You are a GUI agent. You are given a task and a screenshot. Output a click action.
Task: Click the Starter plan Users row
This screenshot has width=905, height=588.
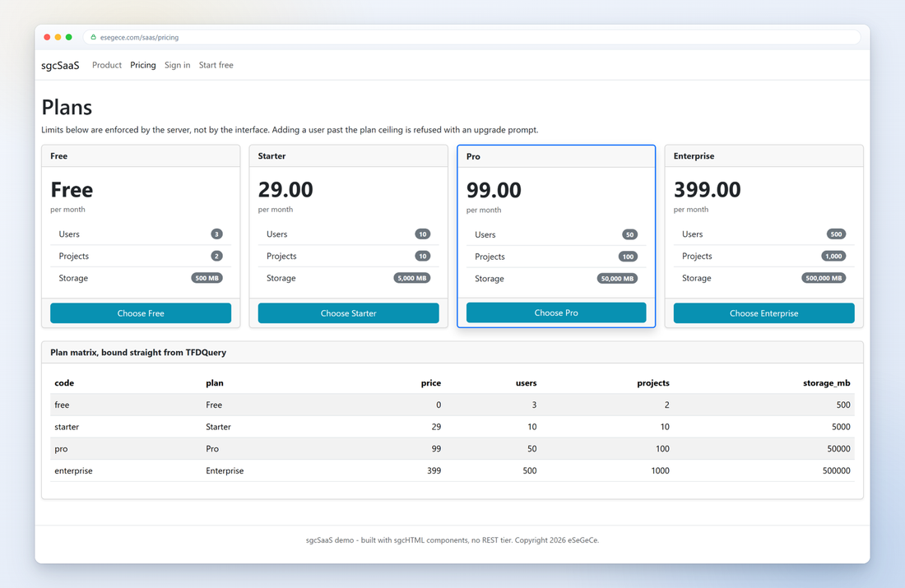point(349,234)
